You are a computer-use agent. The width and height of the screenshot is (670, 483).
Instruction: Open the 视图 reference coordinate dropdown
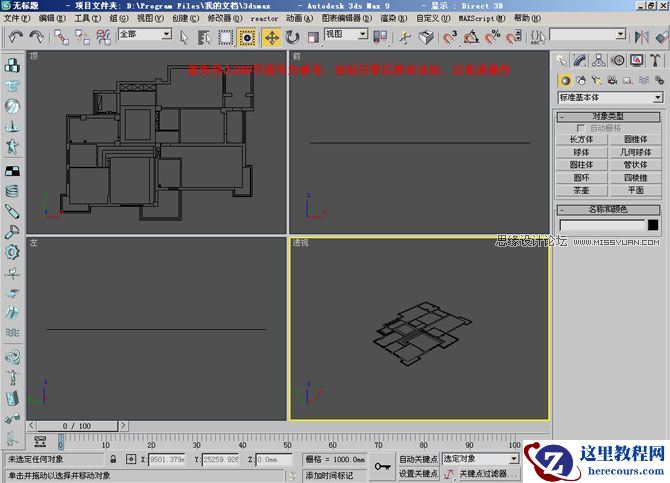(363, 34)
